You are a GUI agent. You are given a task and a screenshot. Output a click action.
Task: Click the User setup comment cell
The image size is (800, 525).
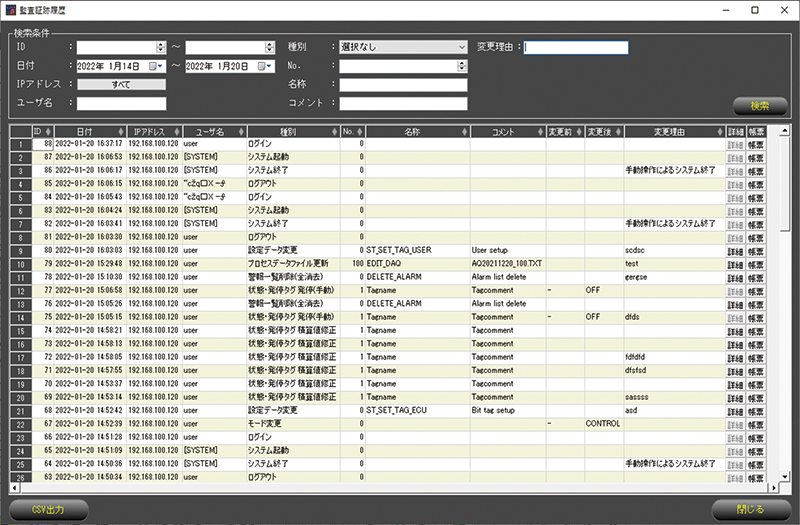coord(508,251)
